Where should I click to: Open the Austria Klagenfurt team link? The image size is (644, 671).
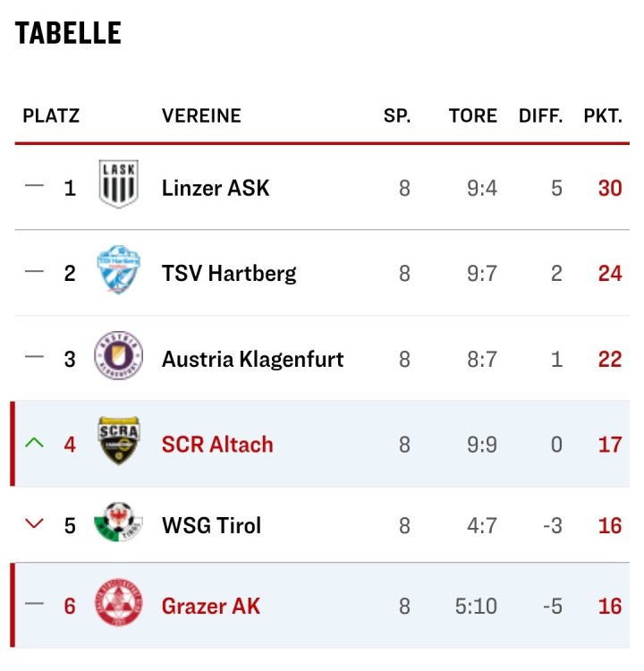(x=252, y=359)
